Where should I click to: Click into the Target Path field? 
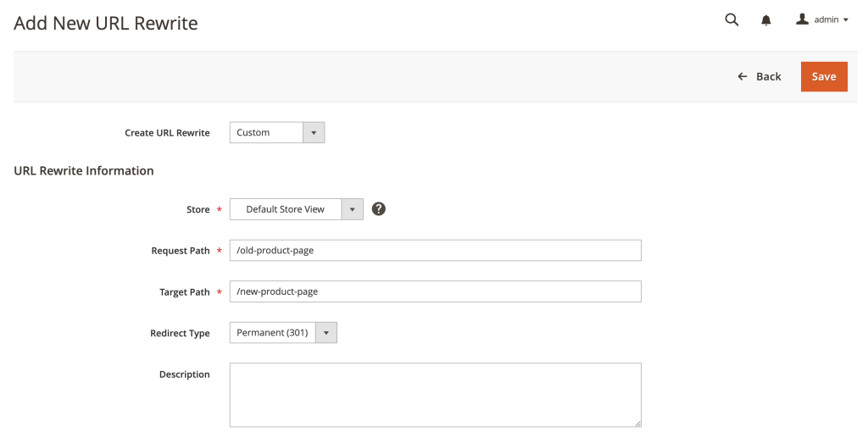click(x=435, y=291)
